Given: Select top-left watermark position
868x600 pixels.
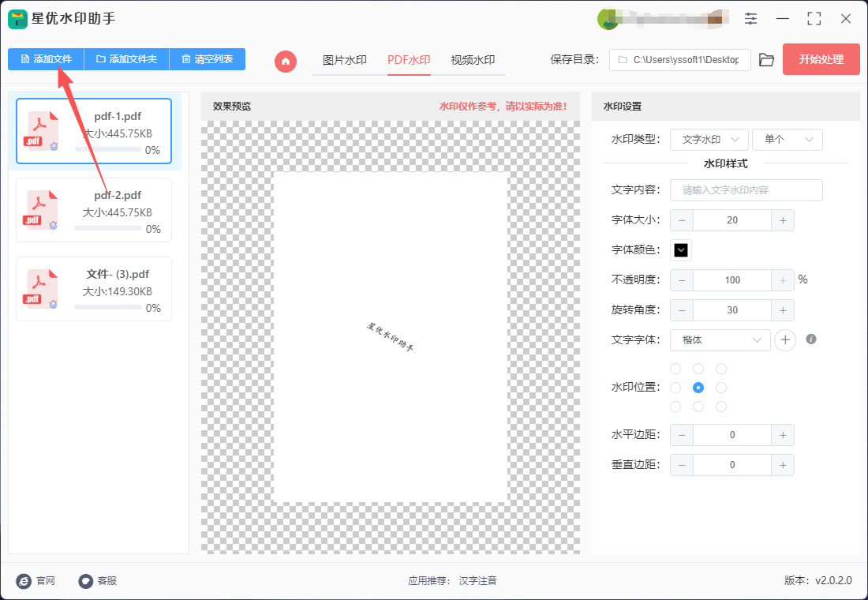Looking at the screenshot, I should point(676,369).
